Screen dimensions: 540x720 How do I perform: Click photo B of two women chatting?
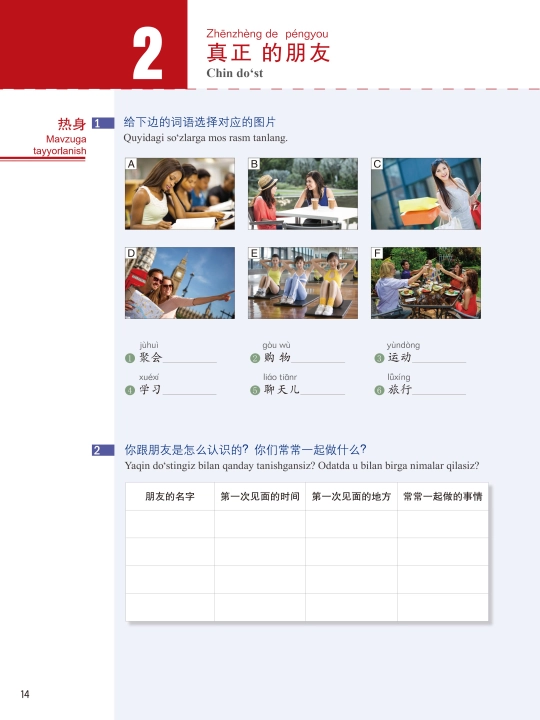pos(303,194)
